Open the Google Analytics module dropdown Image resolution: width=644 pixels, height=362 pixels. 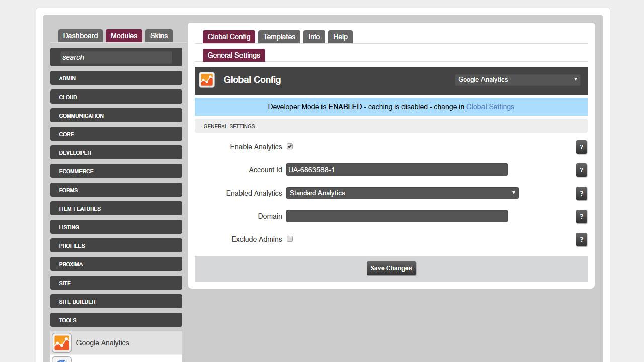[517, 80]
